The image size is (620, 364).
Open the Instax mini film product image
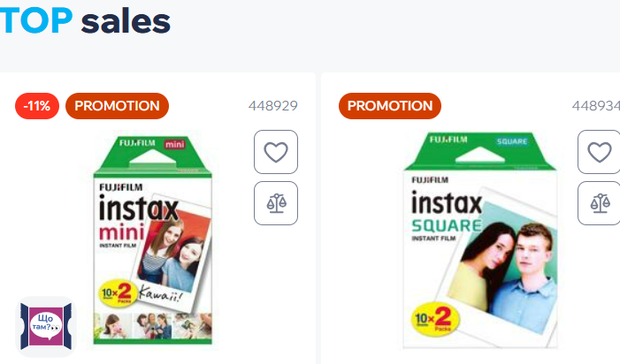[154, 240]
